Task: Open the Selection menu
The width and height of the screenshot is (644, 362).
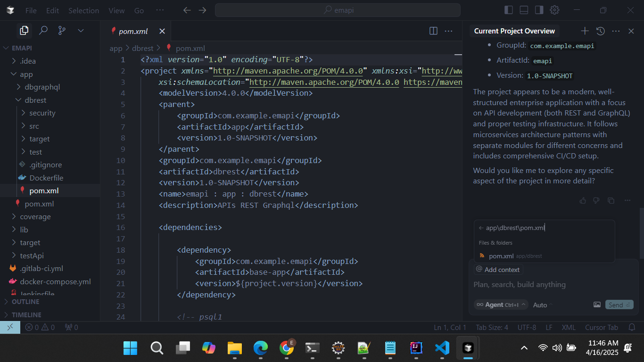Action: pos(83,10)
